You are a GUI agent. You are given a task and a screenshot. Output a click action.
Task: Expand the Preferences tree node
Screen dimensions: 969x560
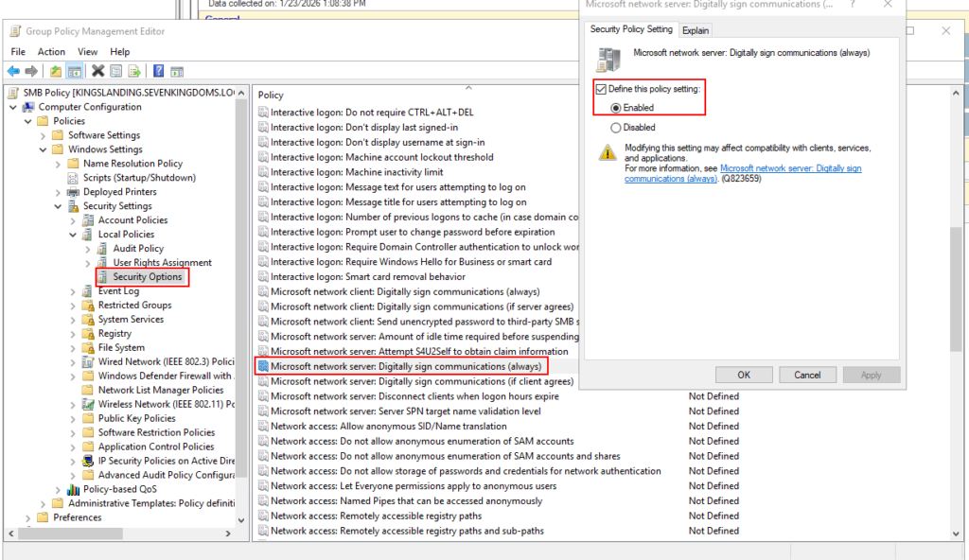click(28, 517)
